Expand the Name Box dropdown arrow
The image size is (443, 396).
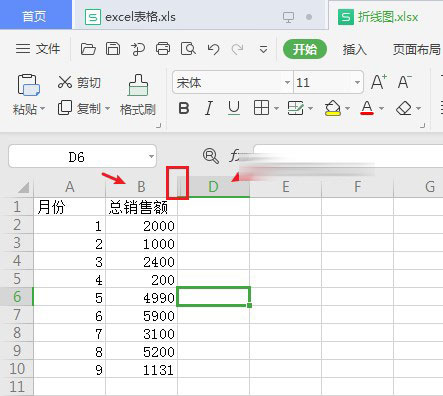point(151,156)
